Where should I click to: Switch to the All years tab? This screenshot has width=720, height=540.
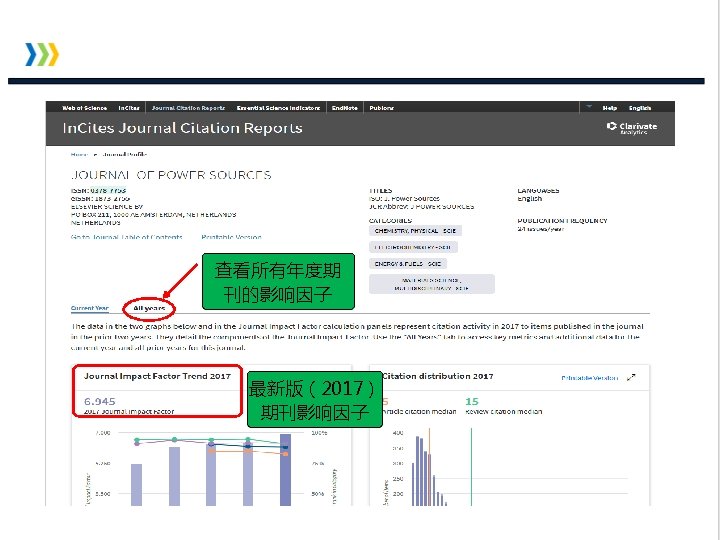[x=149, y=308]
